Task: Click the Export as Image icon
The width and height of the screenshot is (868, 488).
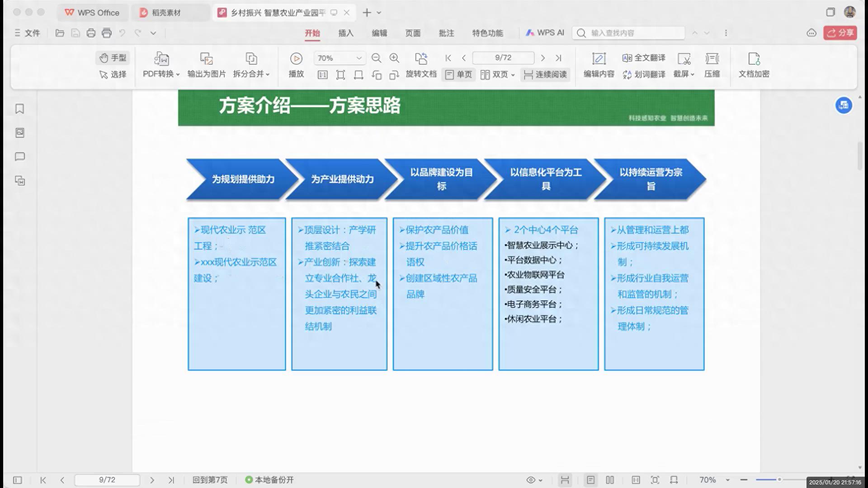Action: [x=206, y=59]
